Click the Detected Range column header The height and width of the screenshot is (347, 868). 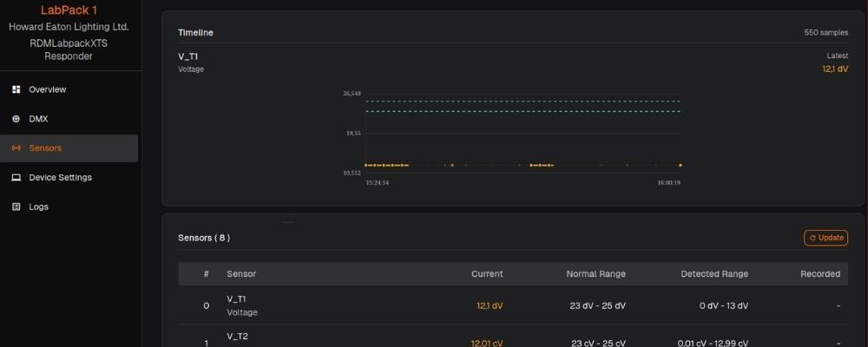(x=714, y=274)
